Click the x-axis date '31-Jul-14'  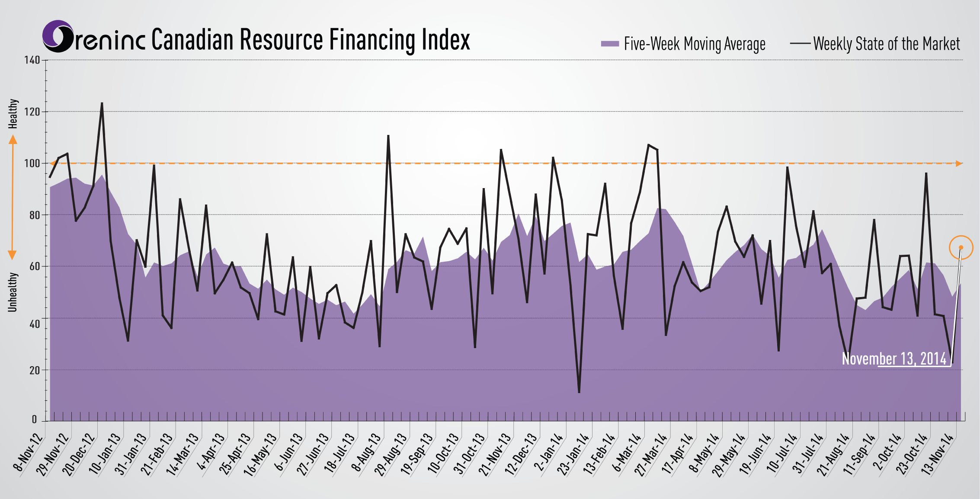pyautogui.click(x=809, y=453)
